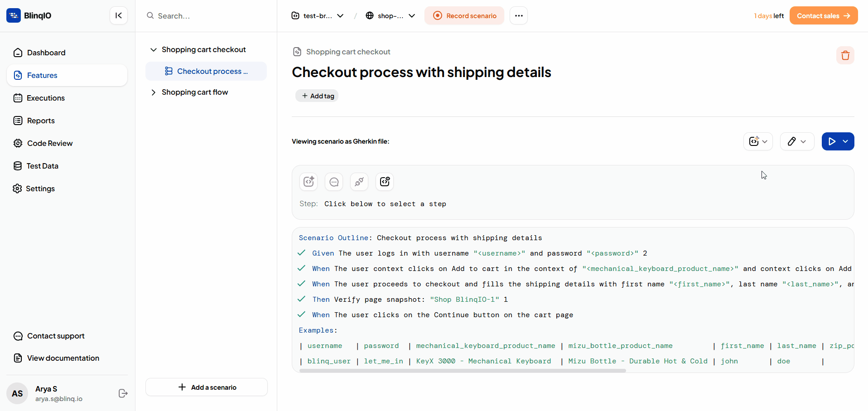Collapse the sidebar with arrow button
This screenshot has width=868, height=411.
tap(119, 15)
